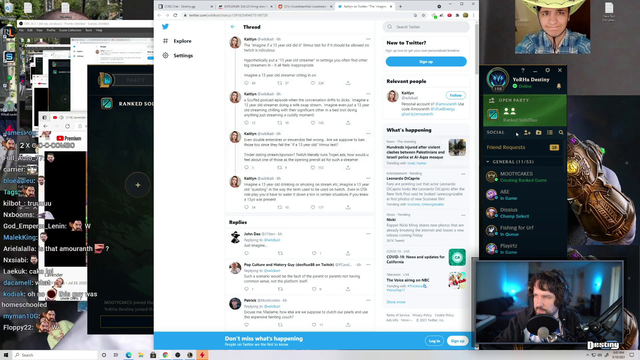This screenshot has height=360, width=640.
Task: Open the friends list view options icon
Action: (550, 133)
